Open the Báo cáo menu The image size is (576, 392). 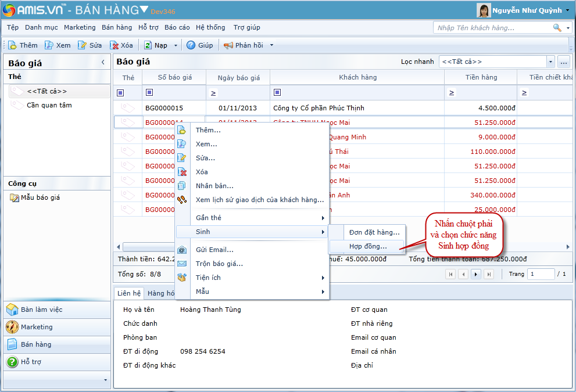(177, 27)
